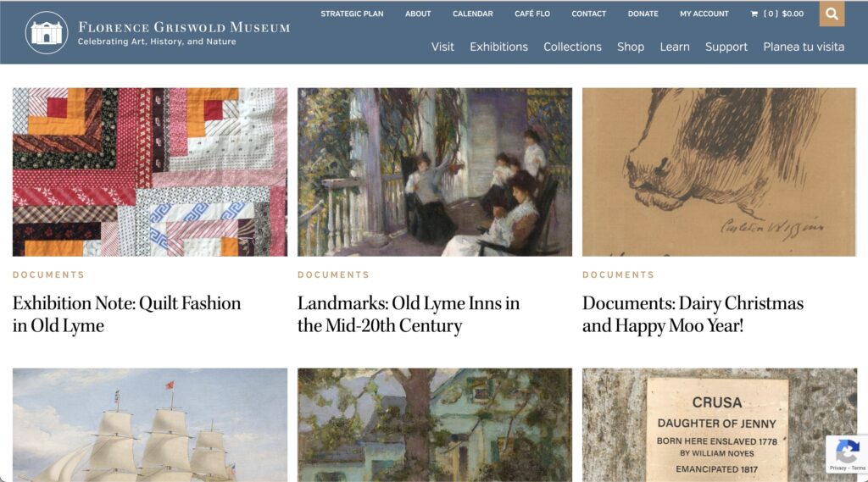Image resolution: width=868 pixels, height=482 pixels.
Task: Open Exhibition Note: Quilt Fashion article
Action: coord(127,314)
